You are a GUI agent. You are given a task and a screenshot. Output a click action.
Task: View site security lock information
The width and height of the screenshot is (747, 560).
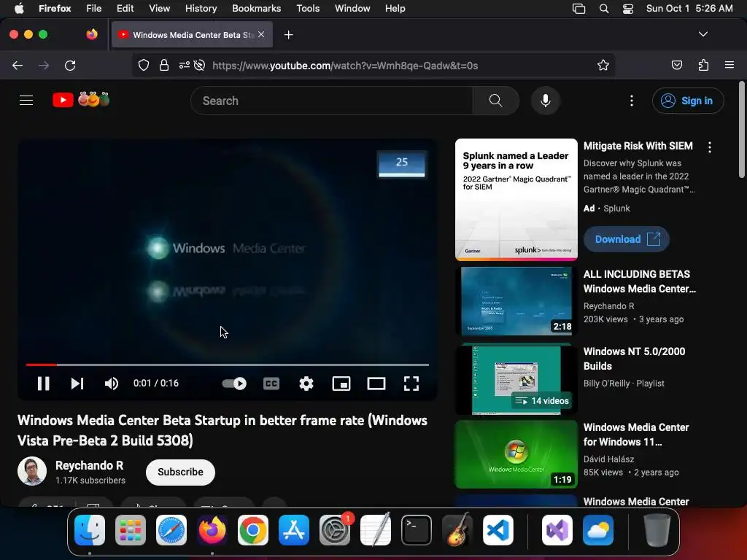point(164,65)
